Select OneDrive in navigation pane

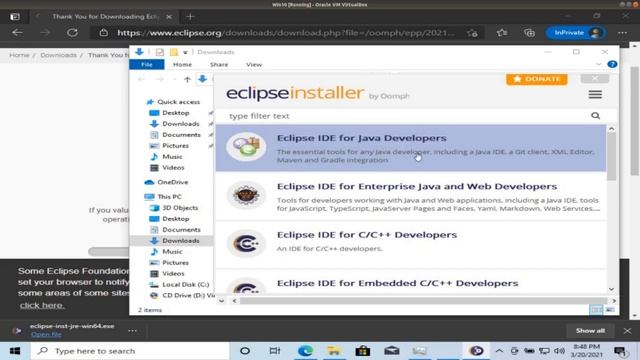pos(172,182)
